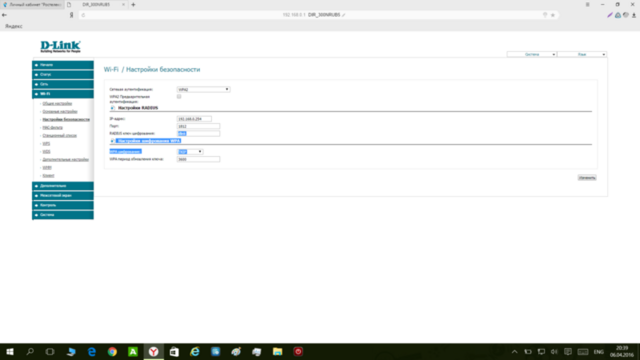
Task: Toggle the WPA2 pre-authentication checkbox
Action: click(179, 97)
